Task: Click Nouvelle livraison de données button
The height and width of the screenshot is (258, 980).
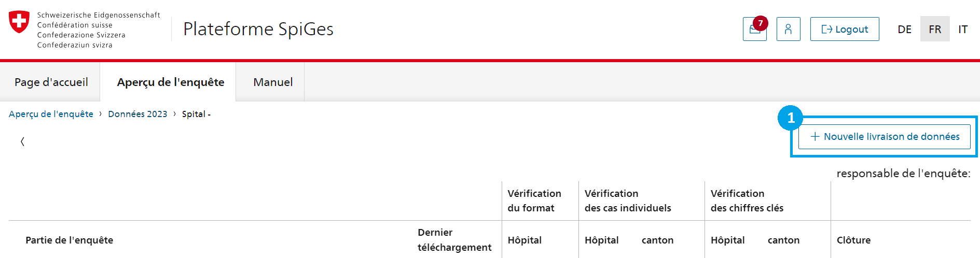Action: point(884,136)
